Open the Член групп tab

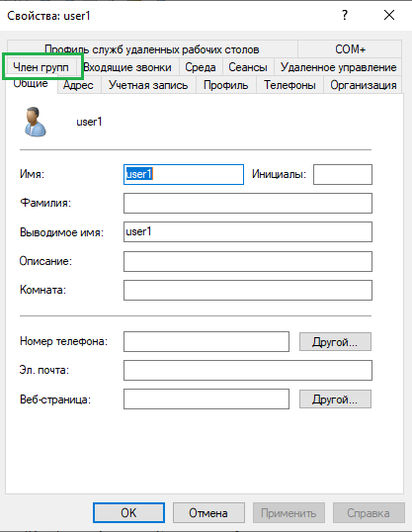click(41, 67)
